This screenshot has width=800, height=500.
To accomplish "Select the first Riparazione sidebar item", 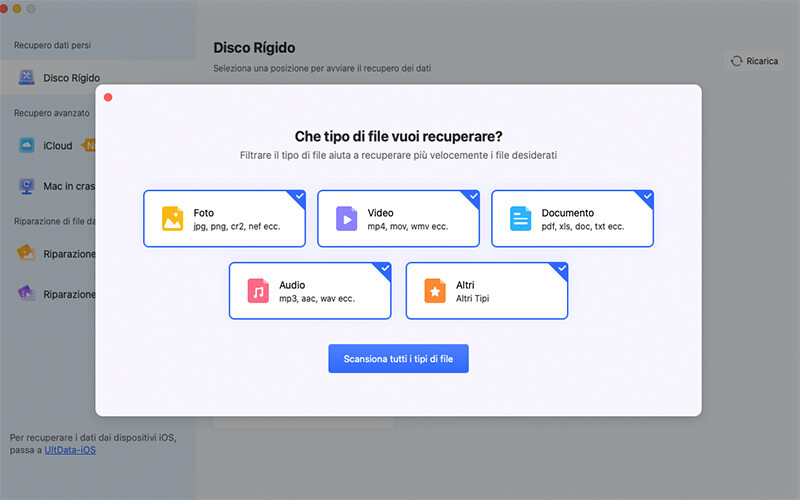I will (60, 254).
